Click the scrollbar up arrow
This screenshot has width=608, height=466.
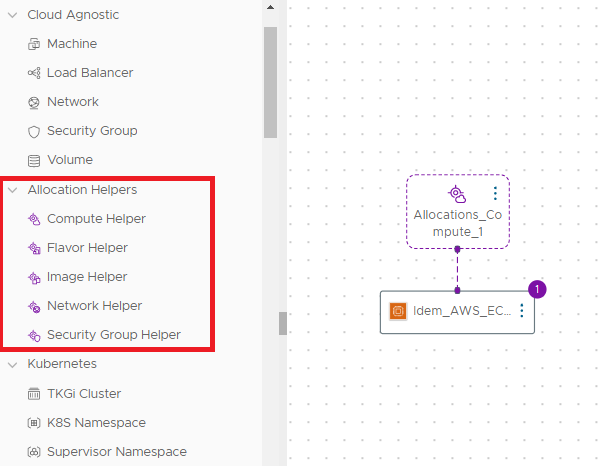[271, 7]
